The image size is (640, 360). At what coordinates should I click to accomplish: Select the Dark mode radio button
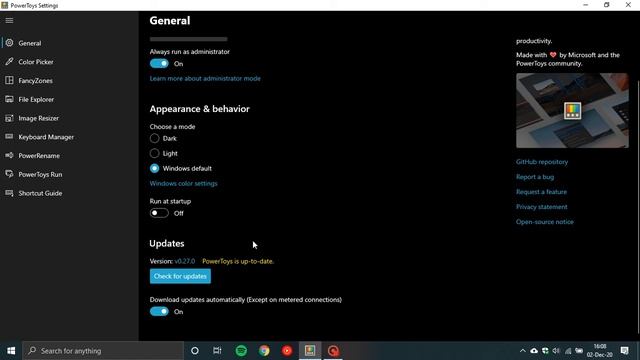(154, 138)
